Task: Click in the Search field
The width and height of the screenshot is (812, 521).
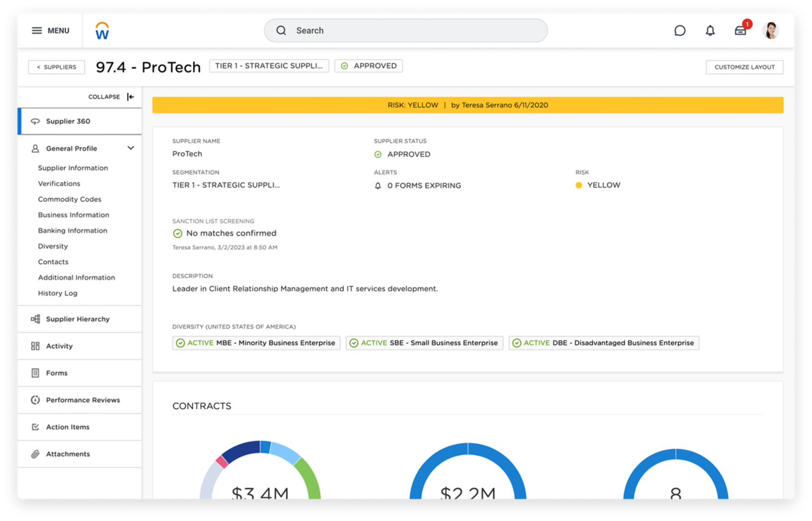Action: 406,31
